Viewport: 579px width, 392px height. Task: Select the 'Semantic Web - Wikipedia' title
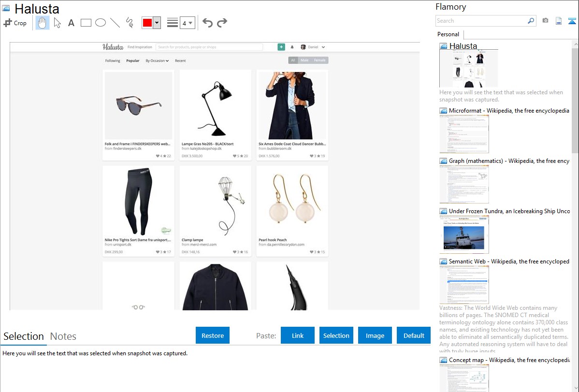(x=509, y=261)
